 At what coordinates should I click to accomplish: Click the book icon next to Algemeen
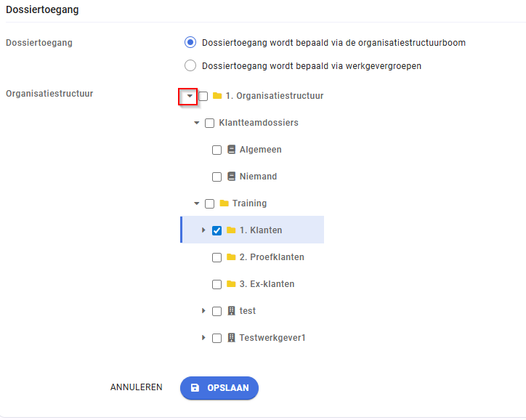pos(232,149)
